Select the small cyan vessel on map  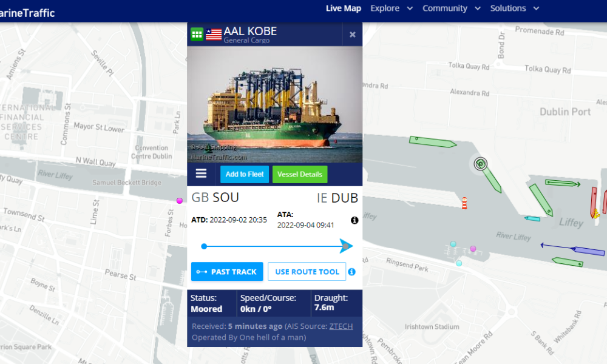pyautogui.click(x=532, y=218)
